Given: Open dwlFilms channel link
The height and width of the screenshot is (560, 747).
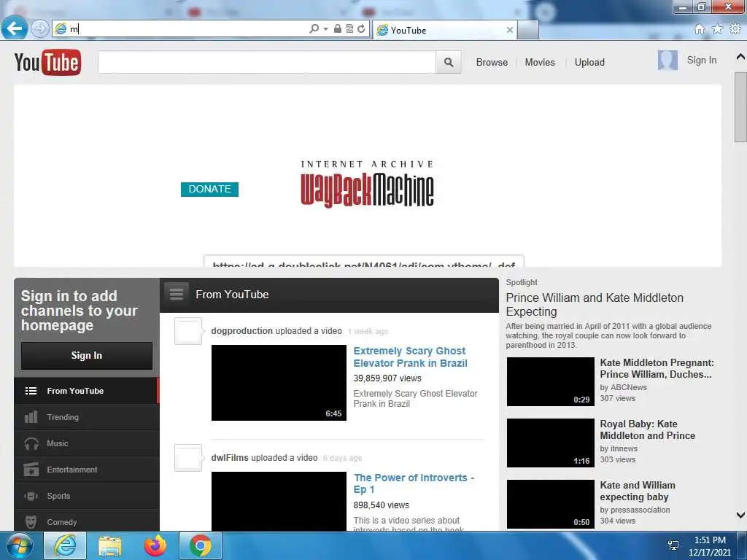Looking at the screenshot, I should tap(230, 458).
